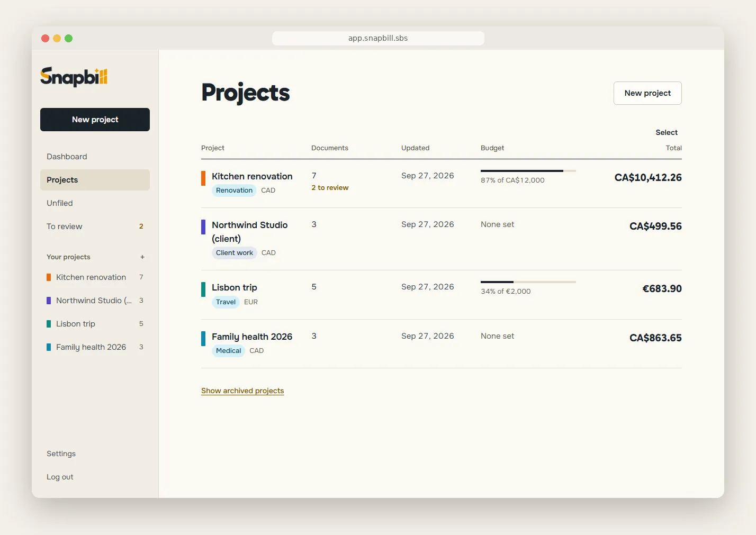Click the address bar app.snapbill.sbs
The height and width of the screenshot is (535, 756).
tap(378, 38)
